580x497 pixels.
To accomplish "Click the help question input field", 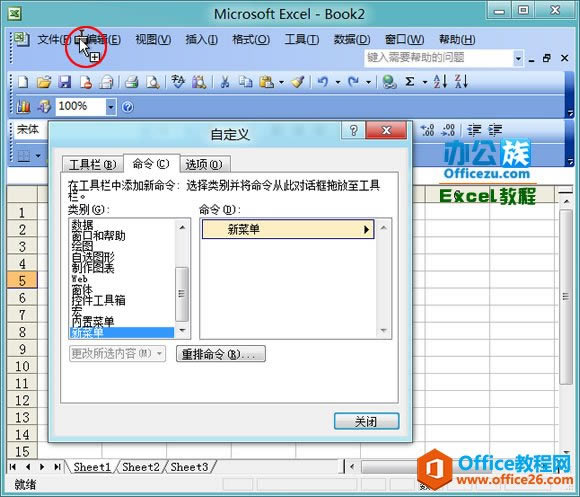I will point(439,58).
